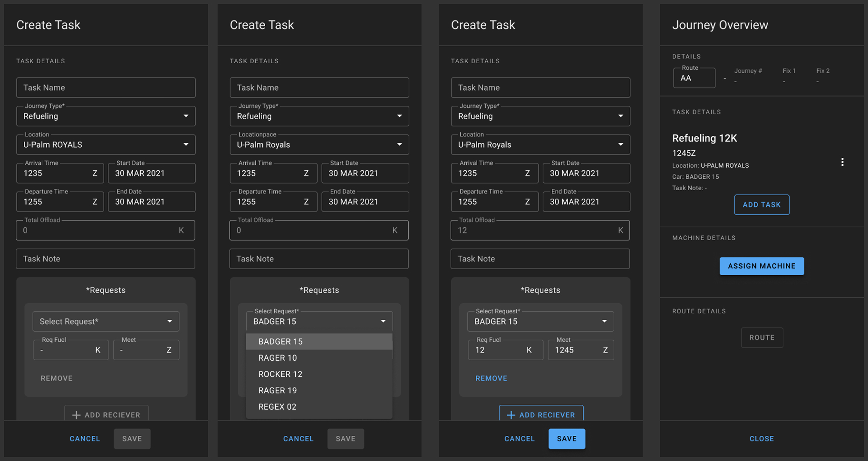
Task: Click Task Note field in first panel
Action: coord(106,259)
